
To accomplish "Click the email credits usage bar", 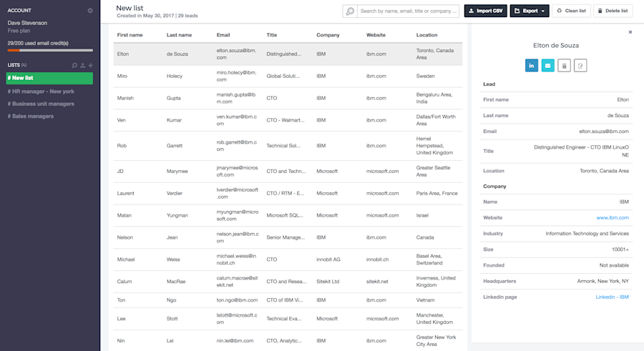I will pyautogui.click(x=50, y=51).
